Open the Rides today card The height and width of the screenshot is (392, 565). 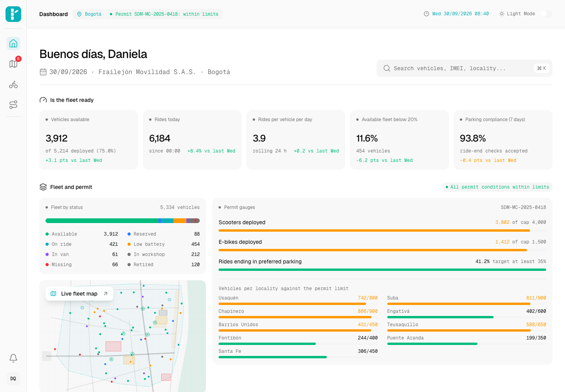[192, 140]
